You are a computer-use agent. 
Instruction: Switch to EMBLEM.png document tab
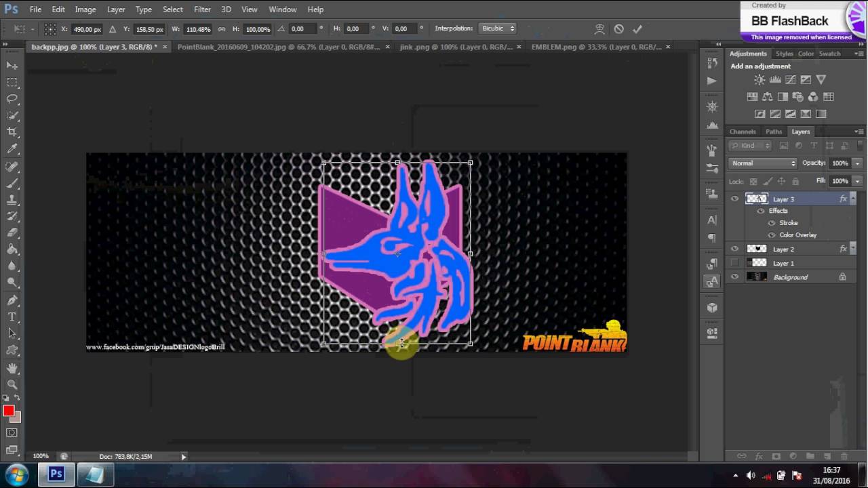pos(596,47)
